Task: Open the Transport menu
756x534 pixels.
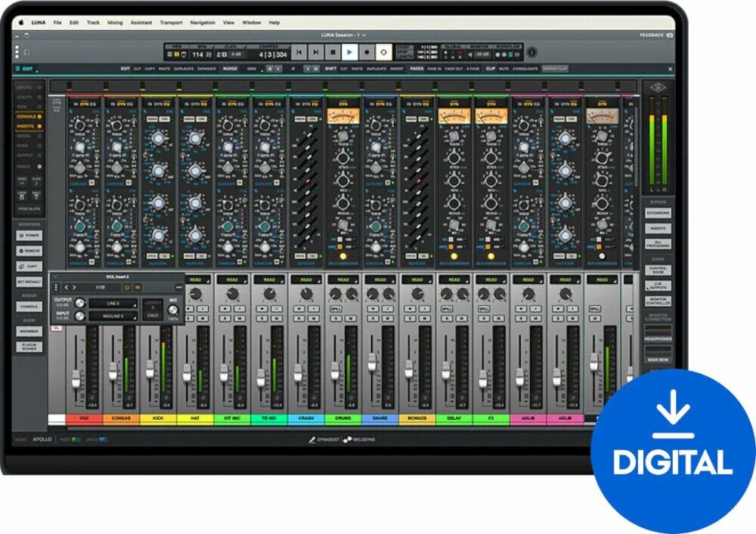Action: 172,23
